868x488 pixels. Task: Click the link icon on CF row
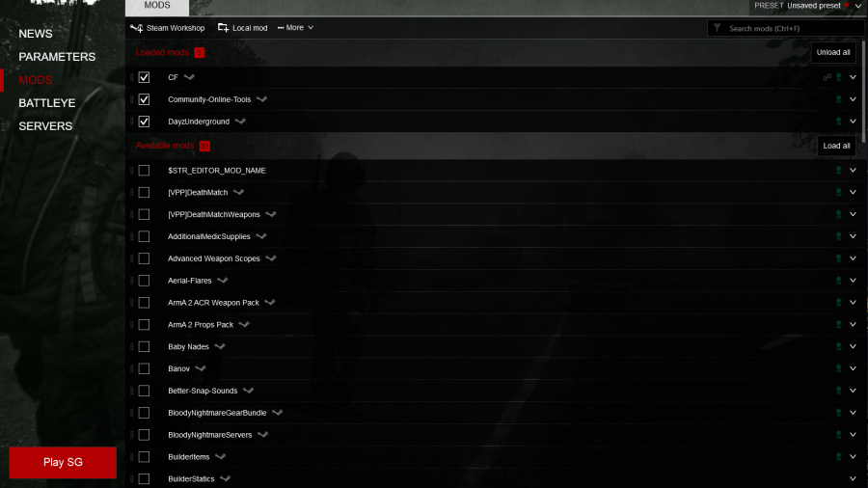827,77
